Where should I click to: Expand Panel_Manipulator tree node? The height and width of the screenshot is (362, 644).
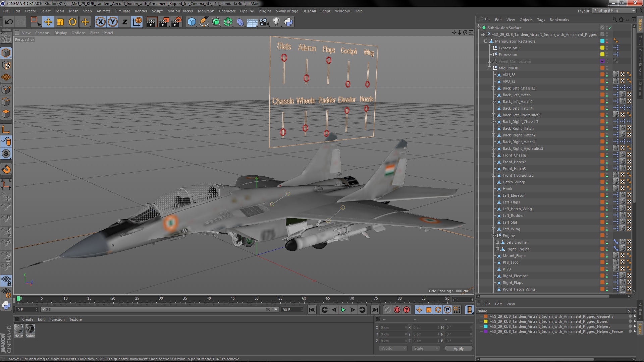(x=489, y=61)
